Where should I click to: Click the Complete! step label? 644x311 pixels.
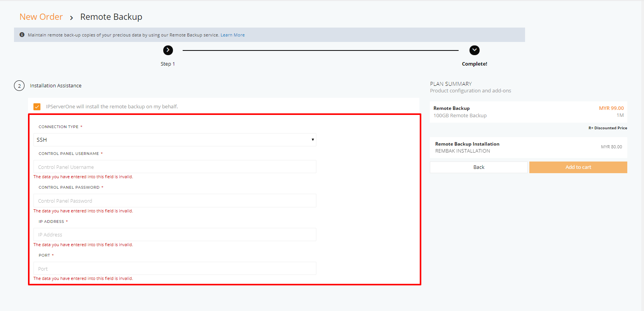(475, 64)
